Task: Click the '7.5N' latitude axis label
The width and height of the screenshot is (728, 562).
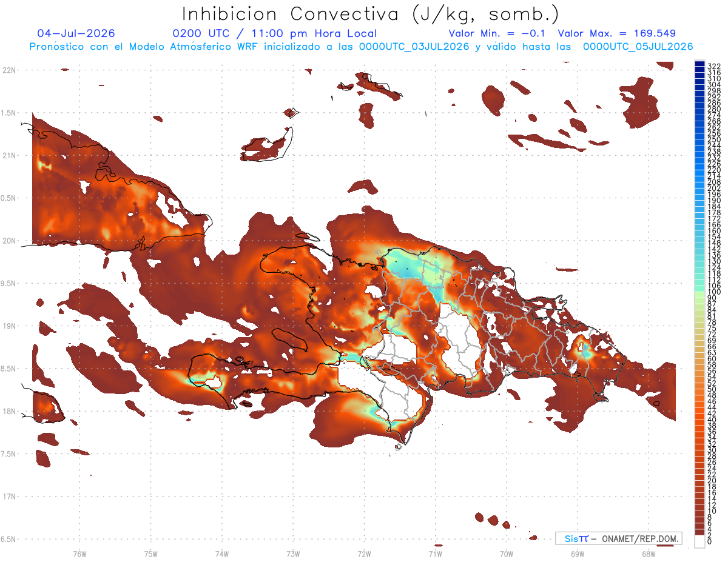Action: 9,454
